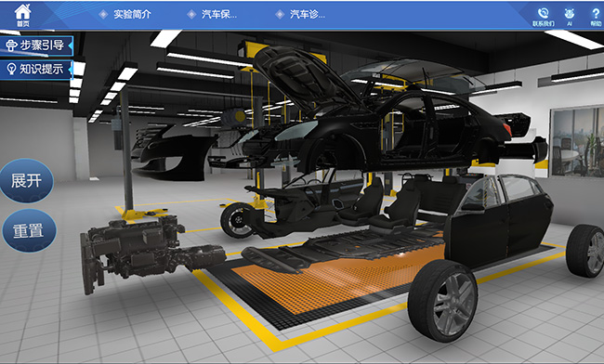Click the guide icon in 步骤引导
This screenshot has width=604, height=364.
tap(11, 45)
